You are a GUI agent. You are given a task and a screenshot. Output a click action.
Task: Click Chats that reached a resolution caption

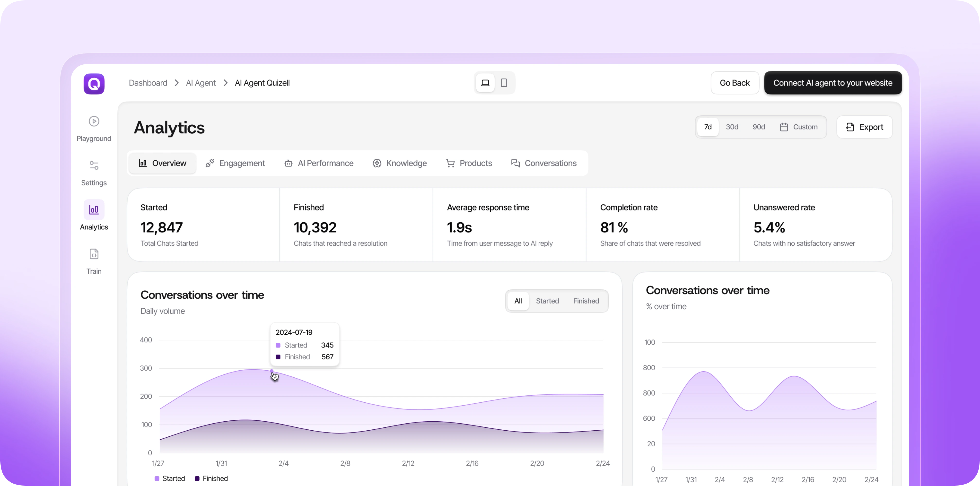pyautogui.click(x=341, y=243)
